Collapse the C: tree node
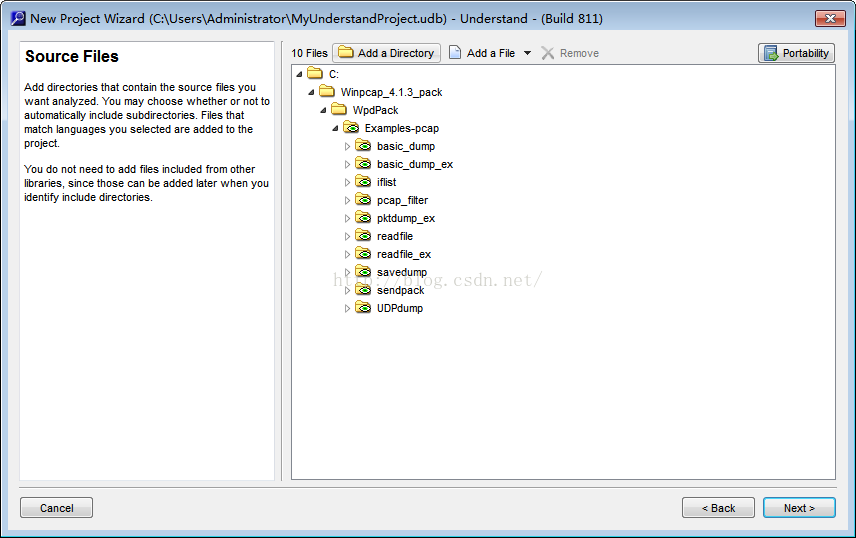The height and width of the screenshot is (538, 856). [299, 74]
